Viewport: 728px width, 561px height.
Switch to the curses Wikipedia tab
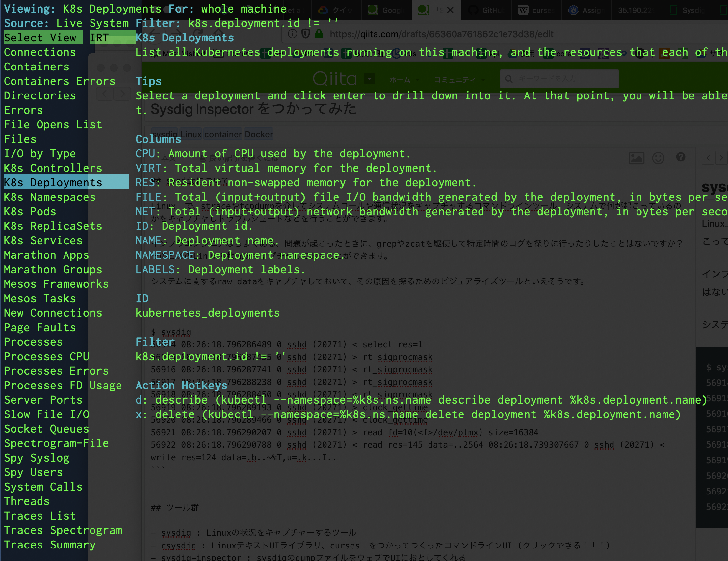click(x=536, y=10)
